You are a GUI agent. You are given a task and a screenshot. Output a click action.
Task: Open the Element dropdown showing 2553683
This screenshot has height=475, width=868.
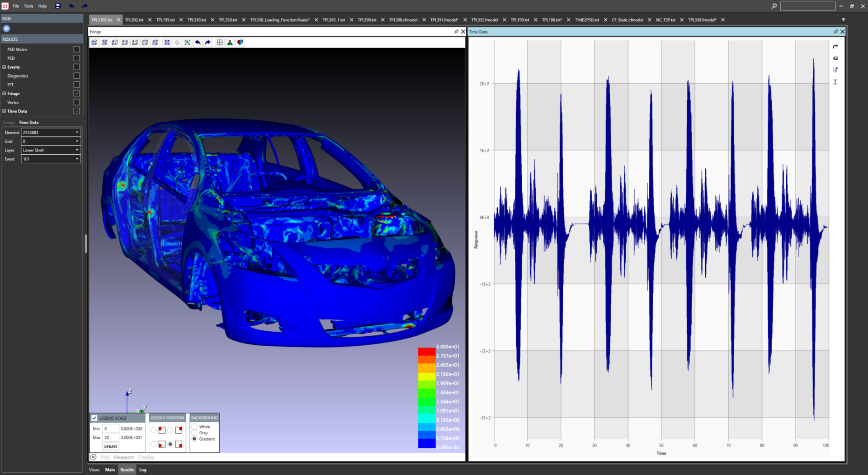click(51, 133)
